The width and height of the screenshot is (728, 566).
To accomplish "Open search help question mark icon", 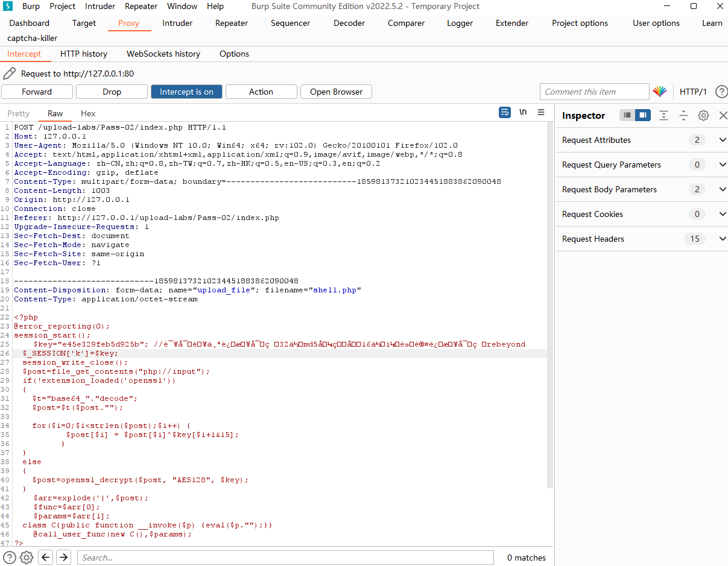I will [x=10, y=558].
